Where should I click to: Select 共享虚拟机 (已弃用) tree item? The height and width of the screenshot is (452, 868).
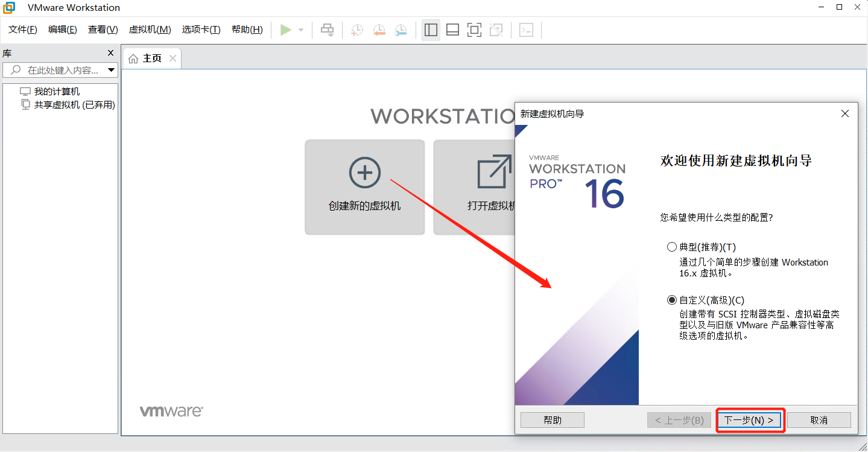(74, 105)
